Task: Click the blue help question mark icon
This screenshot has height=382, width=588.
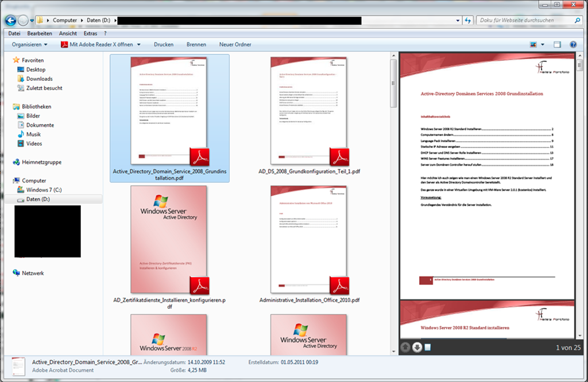Action: 573,45
